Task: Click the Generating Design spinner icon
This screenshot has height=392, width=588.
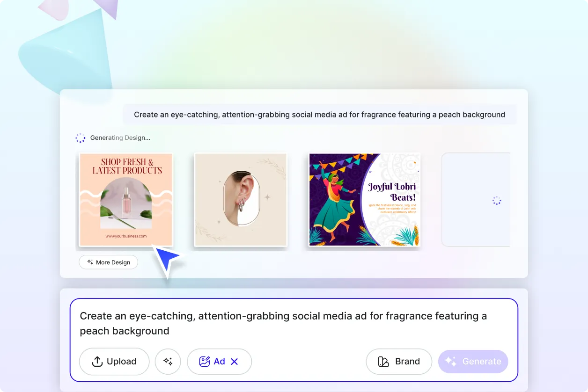Action: tap(81, 138)
